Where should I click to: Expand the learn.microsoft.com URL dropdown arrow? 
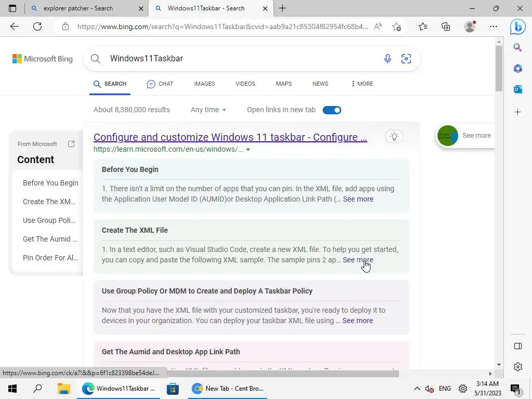(x=248, y=150)
